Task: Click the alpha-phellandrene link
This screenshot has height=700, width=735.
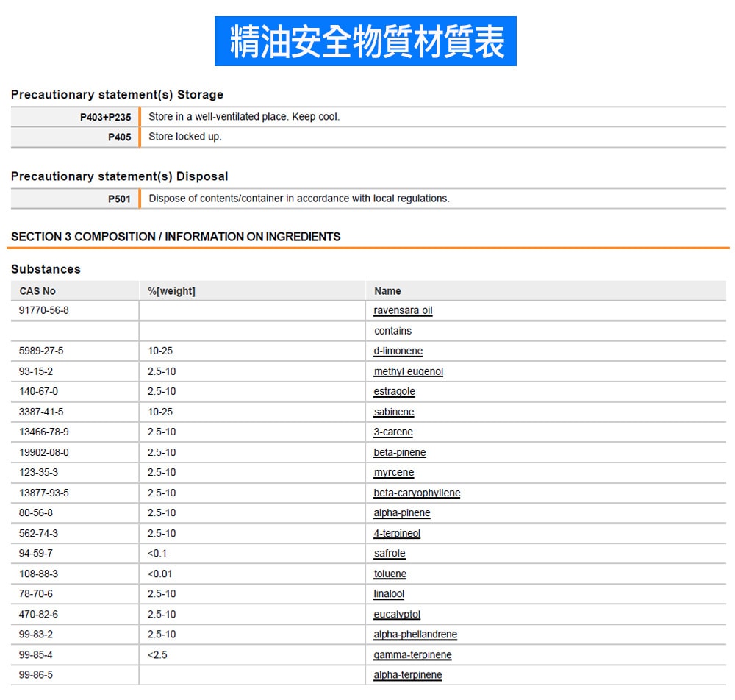Action: 415,634
